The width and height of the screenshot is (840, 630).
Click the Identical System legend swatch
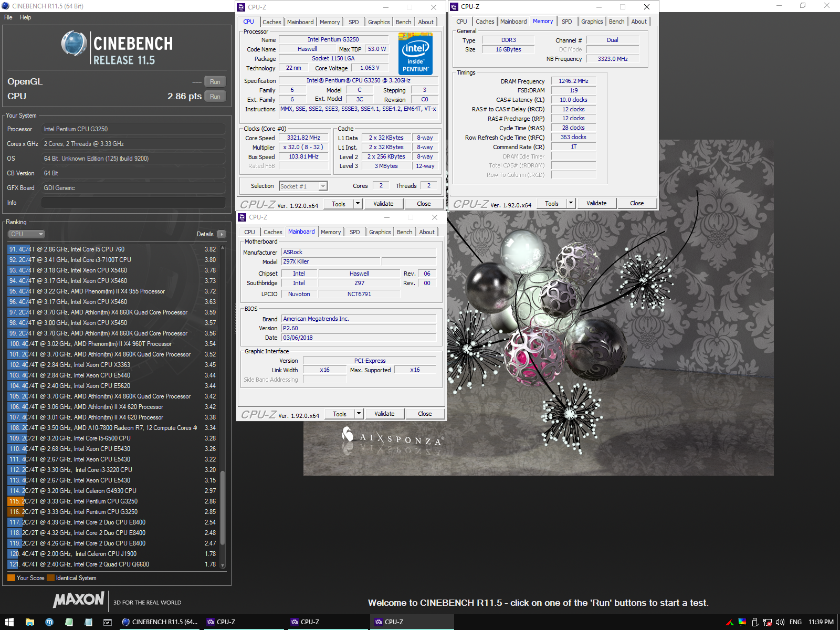(x=50, y=578)
